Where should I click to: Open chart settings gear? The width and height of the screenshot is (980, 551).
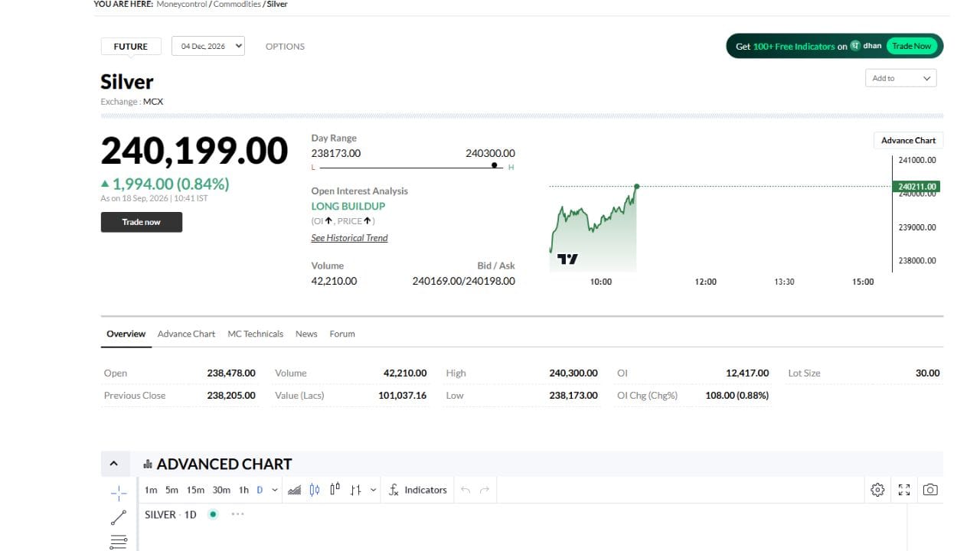tap(878, 490)
